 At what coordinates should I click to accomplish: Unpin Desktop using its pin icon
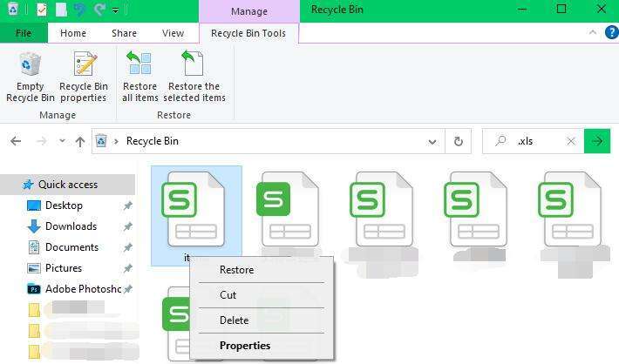tap(128, 206)
